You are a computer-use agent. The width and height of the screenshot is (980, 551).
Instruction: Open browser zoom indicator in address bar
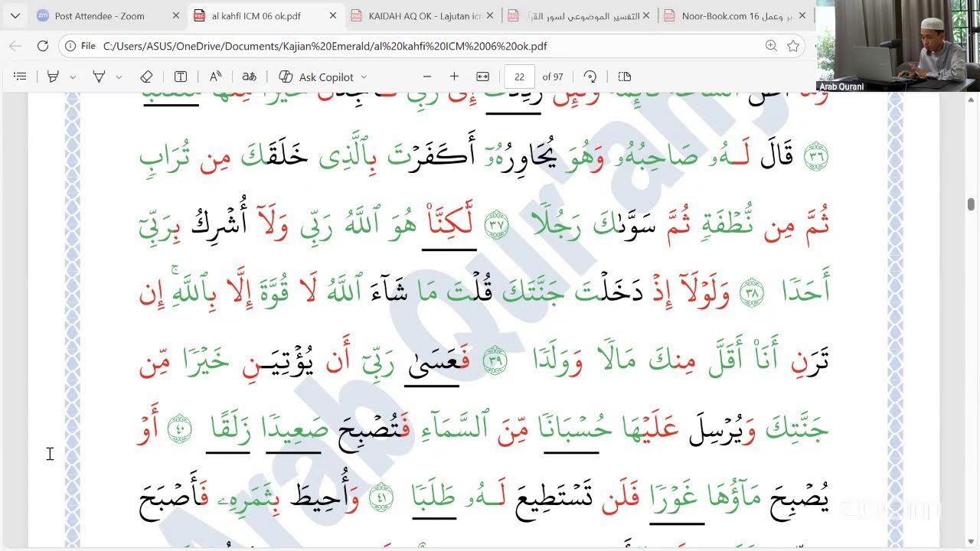click(771, 46)
